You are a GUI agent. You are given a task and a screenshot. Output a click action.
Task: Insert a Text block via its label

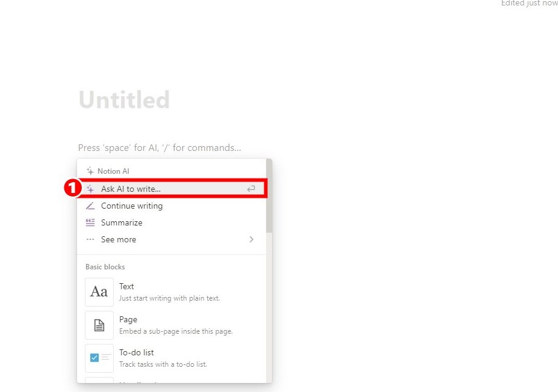[x=126, y=287]
